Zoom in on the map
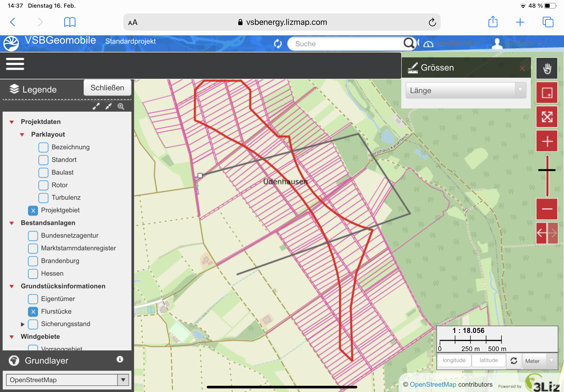The height and width of the screenshot is (392, 564). click(x=547, y=141)
